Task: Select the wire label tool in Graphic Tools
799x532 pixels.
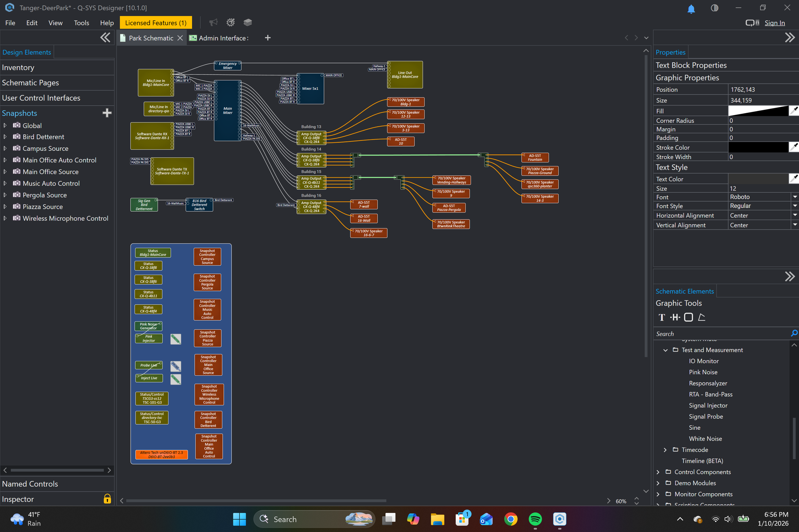Action: click(x=675, y=317)
